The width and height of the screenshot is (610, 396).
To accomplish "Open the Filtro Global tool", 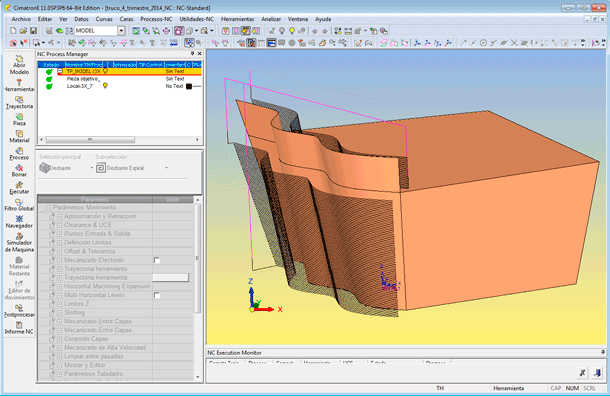I will click(19, 205).
